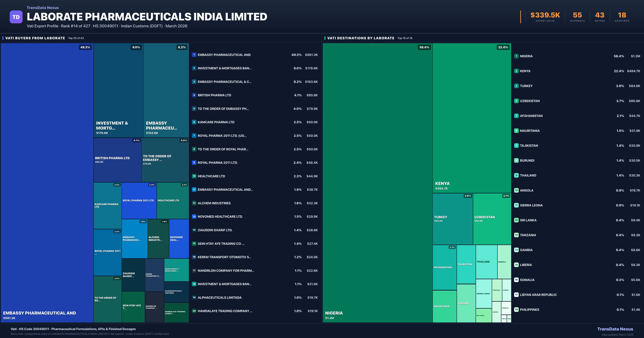The height and width of the screenshot is (338, 644).
Task: Click the badge beside ALCHEM INDUSTRIES entry
Action: pyautogui.click(x=194, y=203)
